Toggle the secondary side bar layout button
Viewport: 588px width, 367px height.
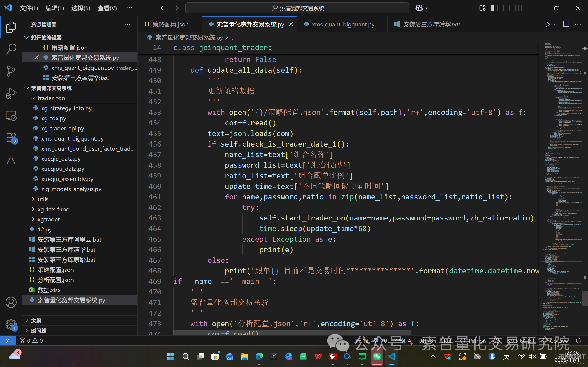(518, 8)
